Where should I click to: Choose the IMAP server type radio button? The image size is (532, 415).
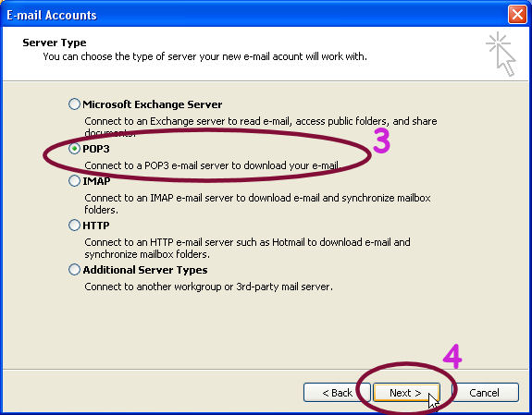point(74,181)
